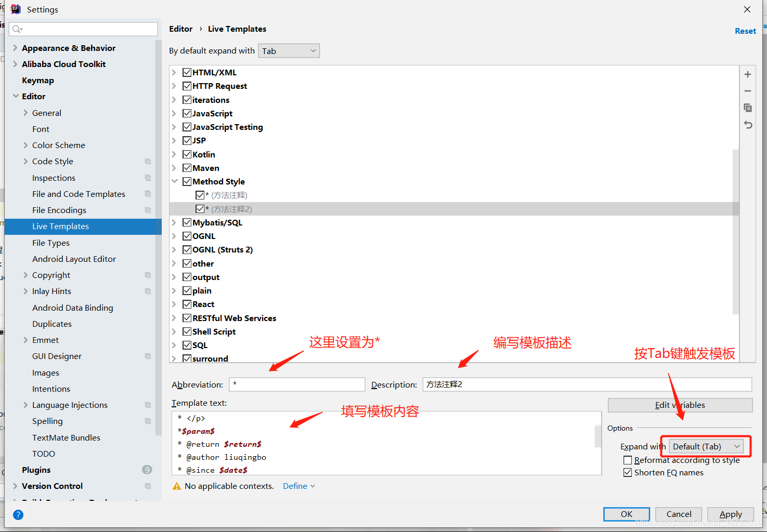The width and height of the screenshot is (767, 532).
Task: Click the Plugins update count badge
Action: pos(147,470)
